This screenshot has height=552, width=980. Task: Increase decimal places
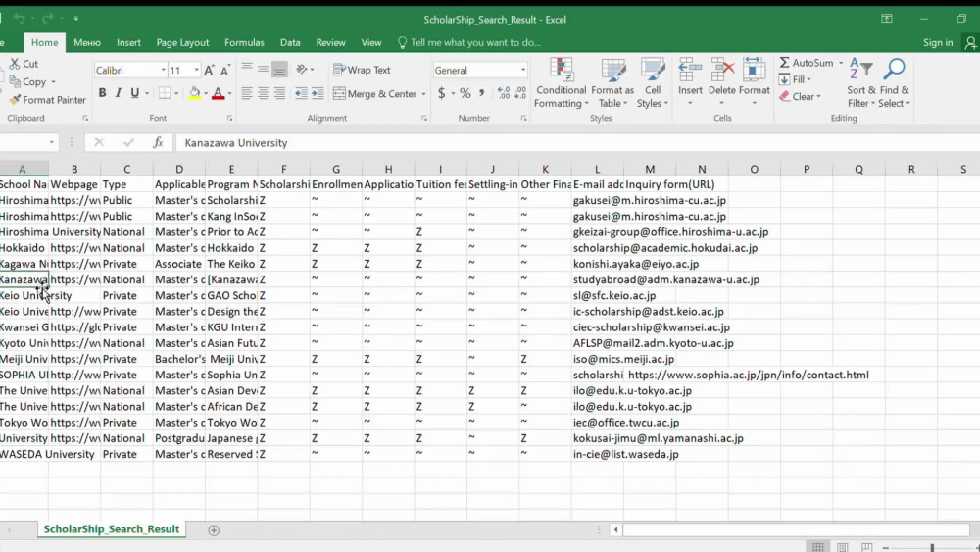(504, 93)
